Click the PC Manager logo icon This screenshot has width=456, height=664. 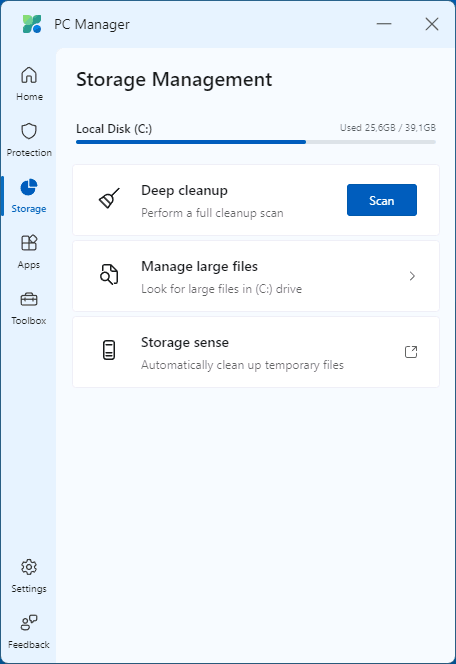tap(32, 24)
